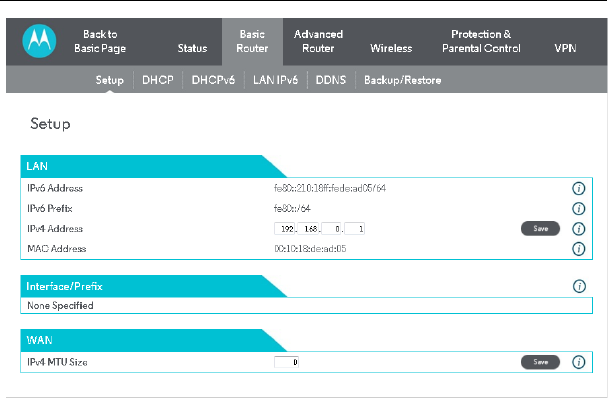Save the IPv4 MTU Size setting
This screenshot has width=608, height=399.
(x=541, y=362)
